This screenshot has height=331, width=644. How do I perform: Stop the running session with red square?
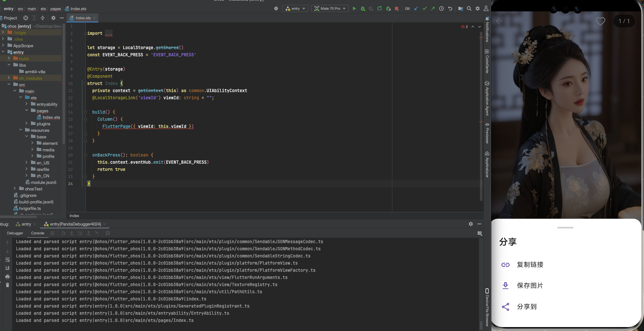click(x=397, y=8)
